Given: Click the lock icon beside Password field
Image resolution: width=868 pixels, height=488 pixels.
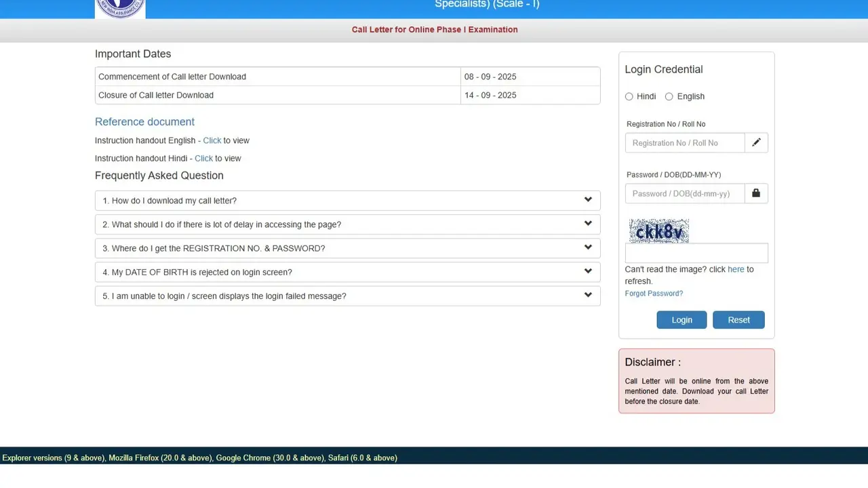Looking at the screenshot, I should click(756, 193).
